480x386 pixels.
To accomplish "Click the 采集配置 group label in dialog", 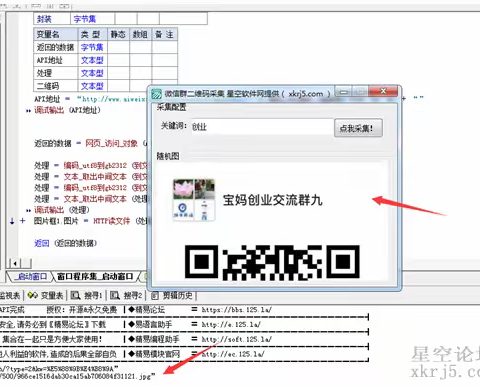I will tap(171, 107).
